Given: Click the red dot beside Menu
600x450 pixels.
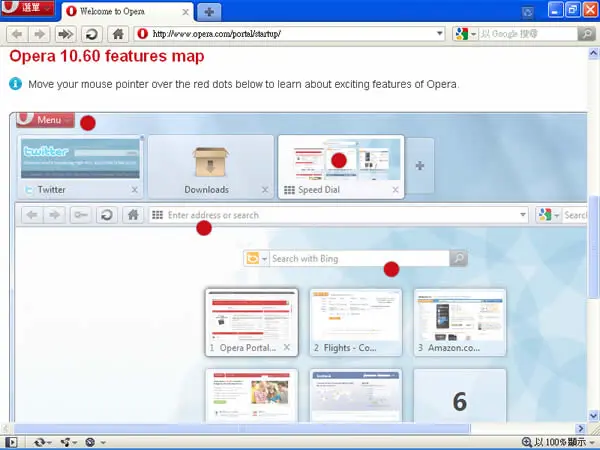Looking at the screenshot, I should pyautogui.click(x=88, y=123).
